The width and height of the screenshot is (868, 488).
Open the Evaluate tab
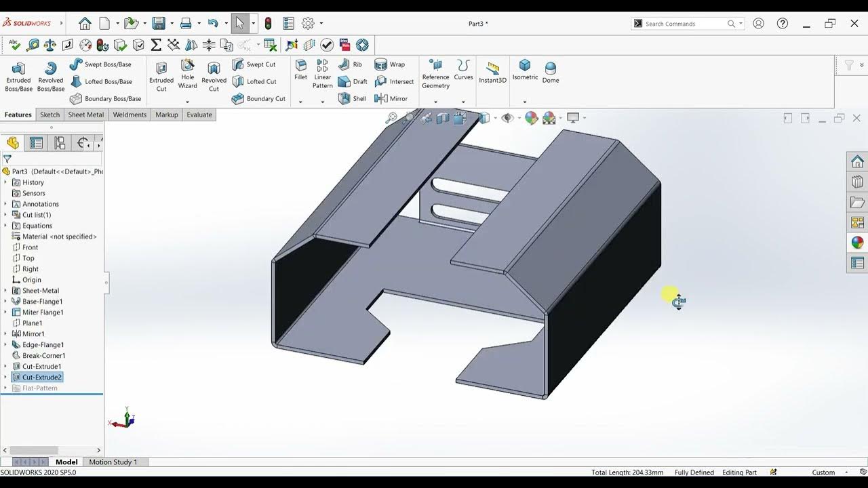(199, 115)
